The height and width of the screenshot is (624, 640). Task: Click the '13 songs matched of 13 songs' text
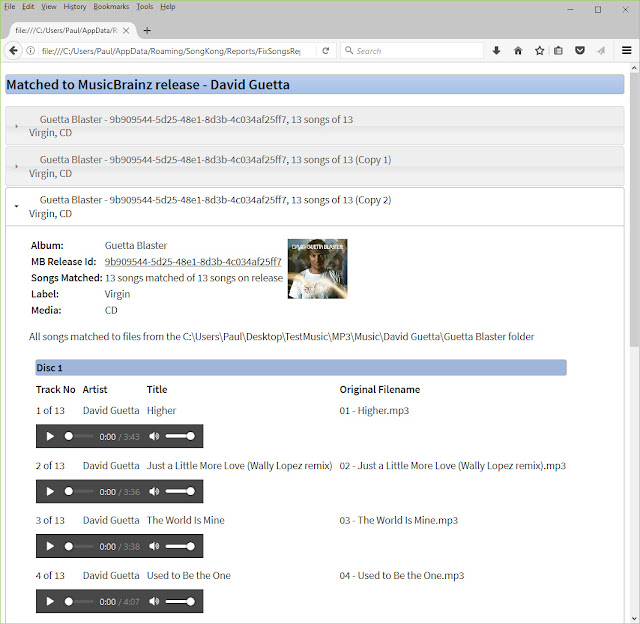tap(194, 278)
